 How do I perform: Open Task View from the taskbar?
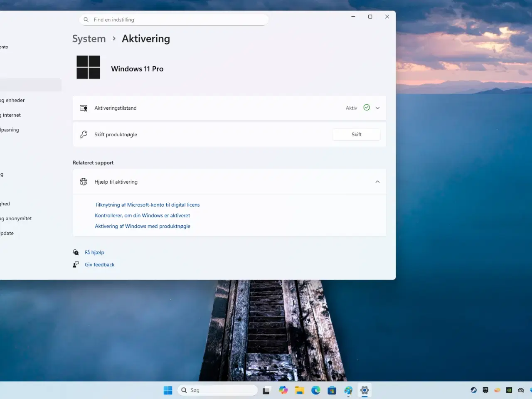[x=266, y=390]
